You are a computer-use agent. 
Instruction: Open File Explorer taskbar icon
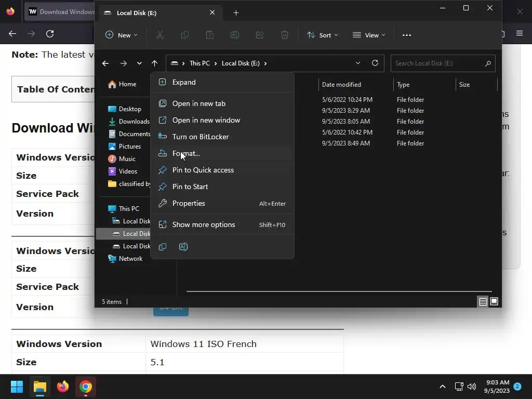(39, 387)
